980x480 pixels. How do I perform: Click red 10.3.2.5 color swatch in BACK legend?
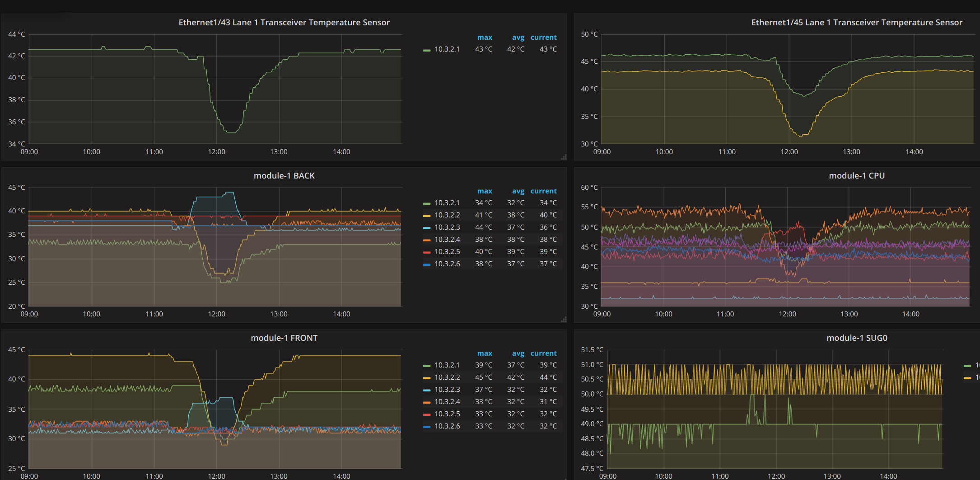pyautogui.click(x=427, y=253)
